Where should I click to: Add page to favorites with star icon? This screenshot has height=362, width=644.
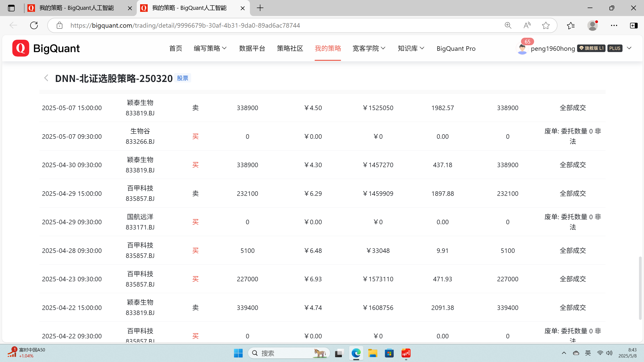(x=546, y=25)
